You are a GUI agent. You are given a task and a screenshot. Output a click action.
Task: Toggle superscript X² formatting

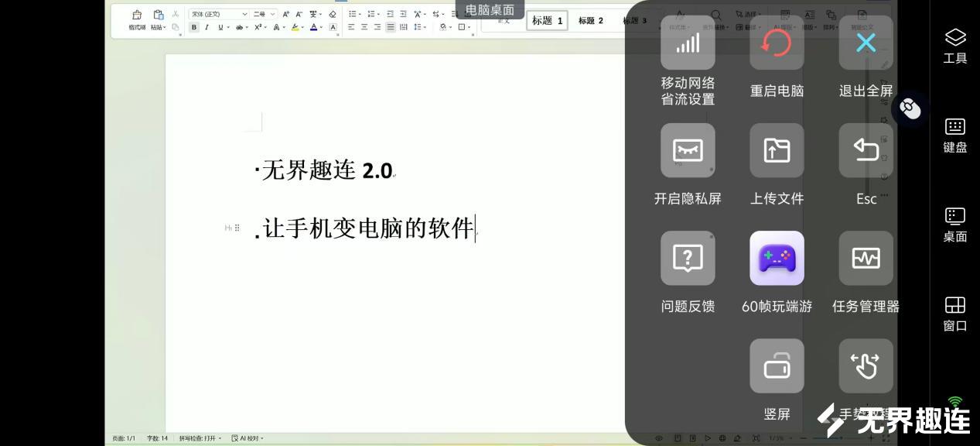pyautogui.click(x=258, y=27)
